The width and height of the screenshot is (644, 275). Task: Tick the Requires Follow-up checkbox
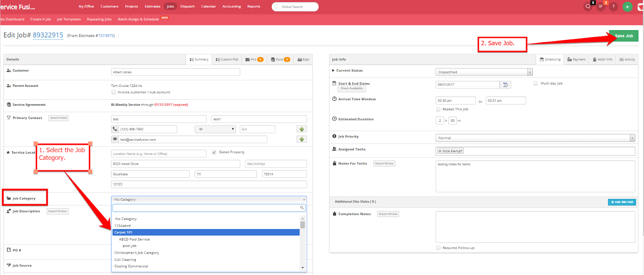pyautogui.click(x=438, y=248)
